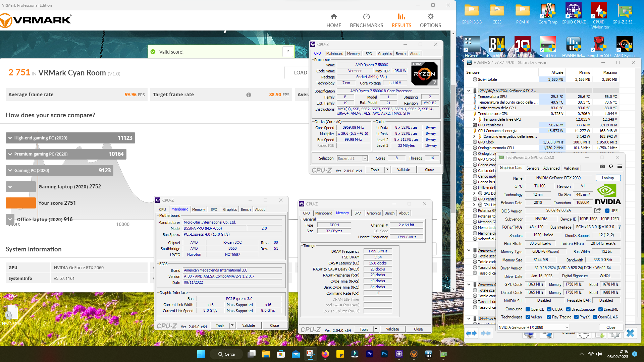This screenshot has width=644, height=362.
Task: Click target frame rate info icon
Action: (x=249, y=95)
